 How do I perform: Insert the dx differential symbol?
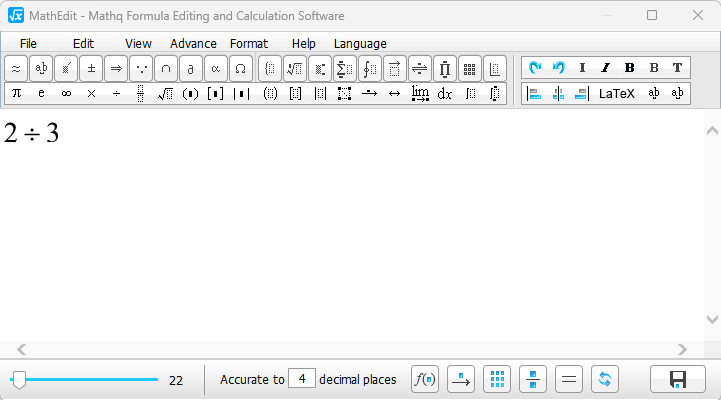point(445,93)
